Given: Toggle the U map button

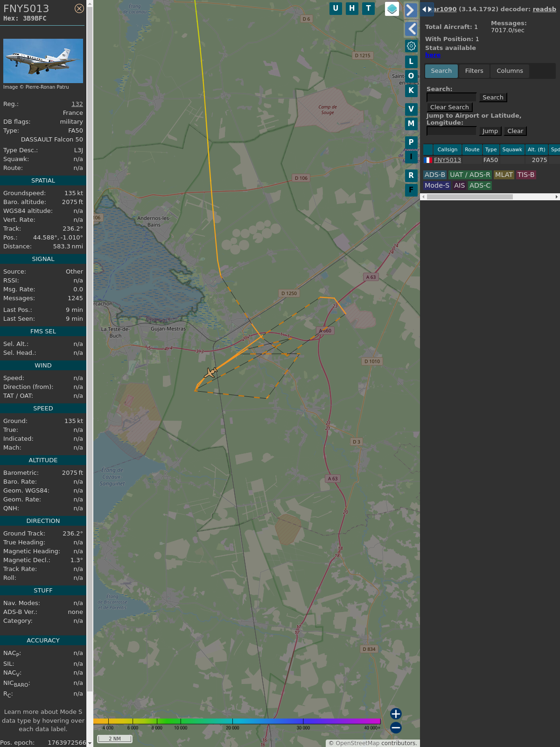Looking at the screenshot, I should tap(336, 8).
